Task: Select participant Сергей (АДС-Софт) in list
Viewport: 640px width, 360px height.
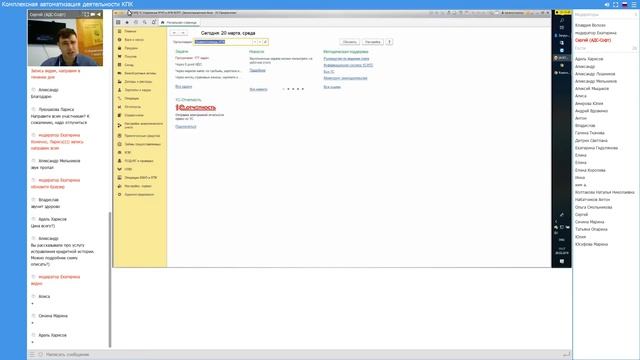Action: tap(593, 40)
